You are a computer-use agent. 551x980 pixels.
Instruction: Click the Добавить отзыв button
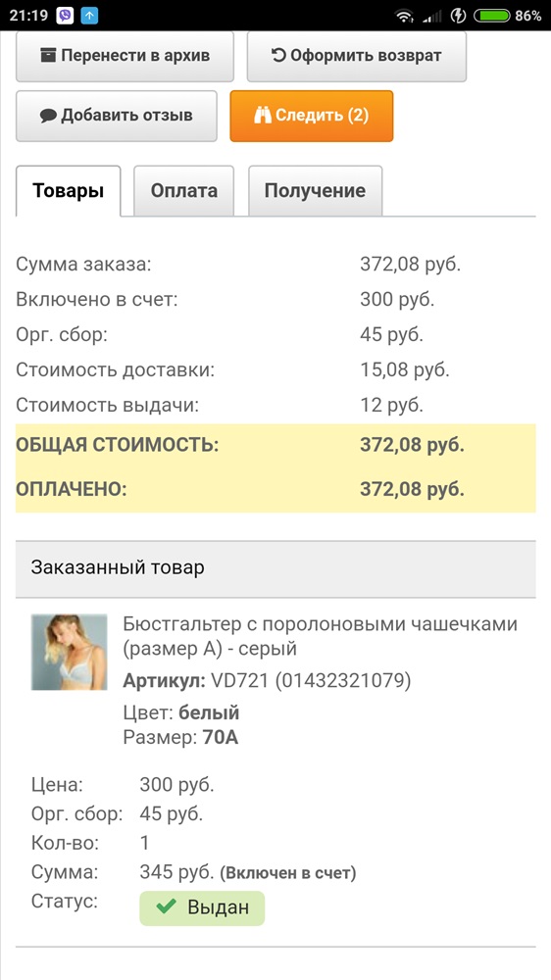117,117
